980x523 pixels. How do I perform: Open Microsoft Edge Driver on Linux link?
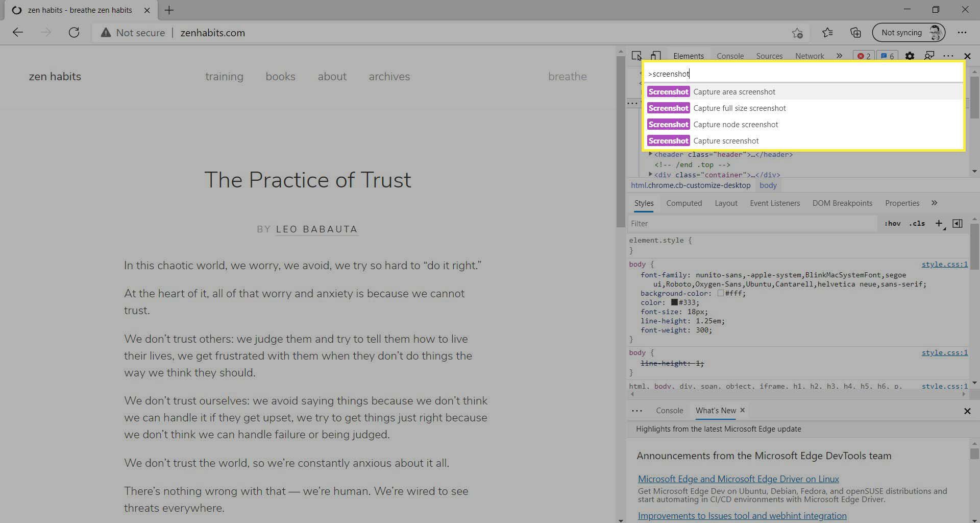point(738,479)
